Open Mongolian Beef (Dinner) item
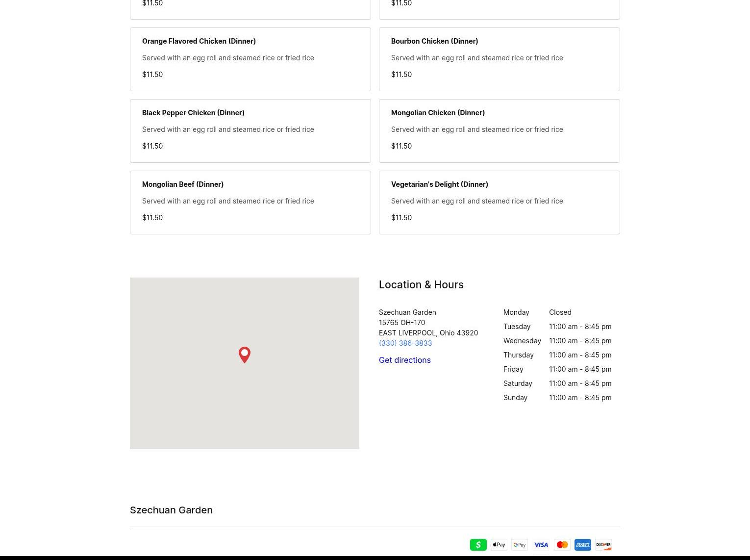This screenshot has width=750, height=560. point(250,203)
